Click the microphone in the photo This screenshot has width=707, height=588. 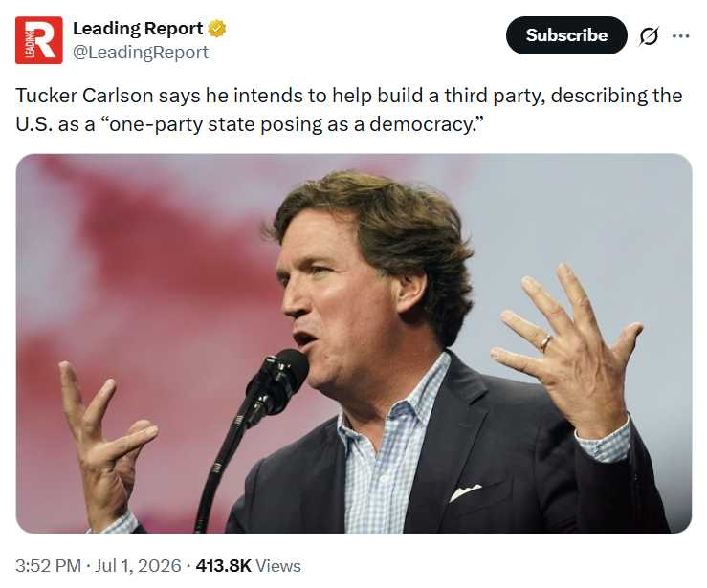point(276,388)
